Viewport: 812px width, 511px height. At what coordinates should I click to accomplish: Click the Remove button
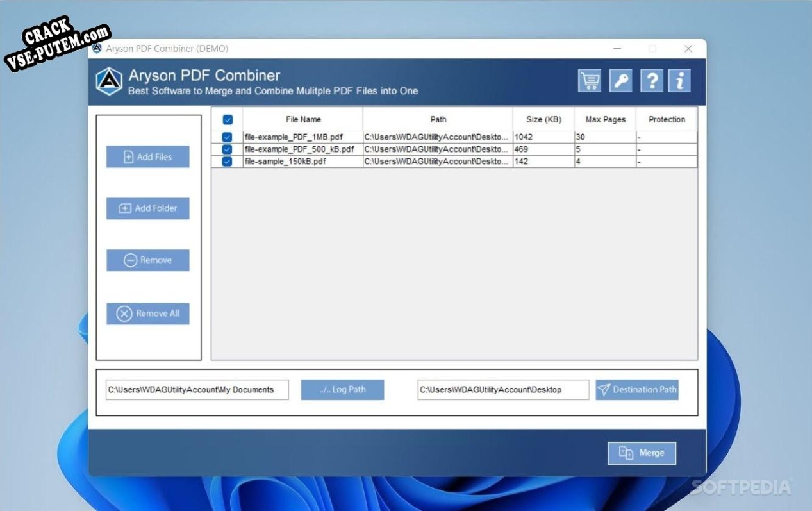tap(148, 260)
